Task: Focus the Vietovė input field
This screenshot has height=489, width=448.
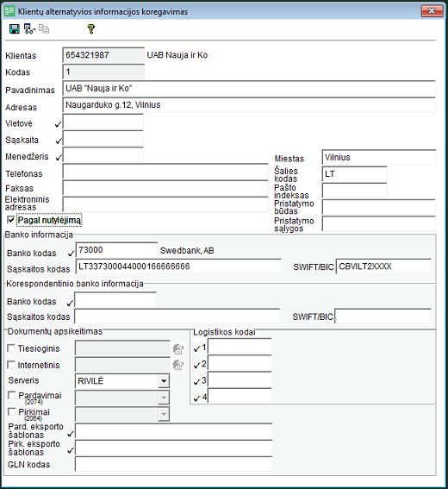Action: click(x=103, y=122)
